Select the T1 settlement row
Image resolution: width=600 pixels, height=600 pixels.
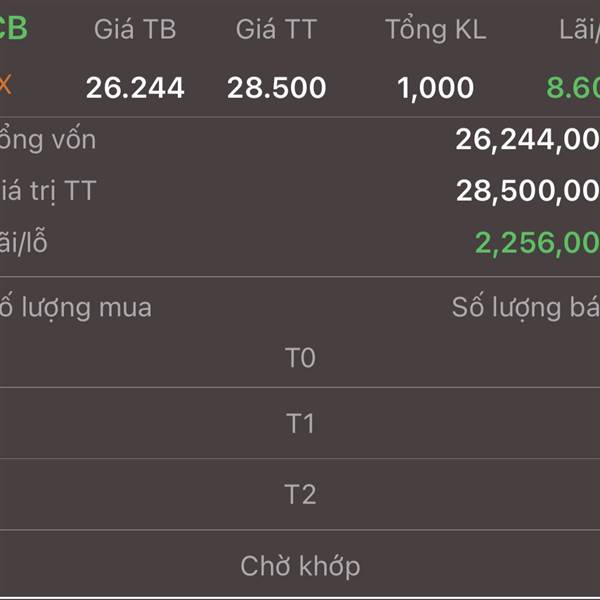tap(300, 423)
